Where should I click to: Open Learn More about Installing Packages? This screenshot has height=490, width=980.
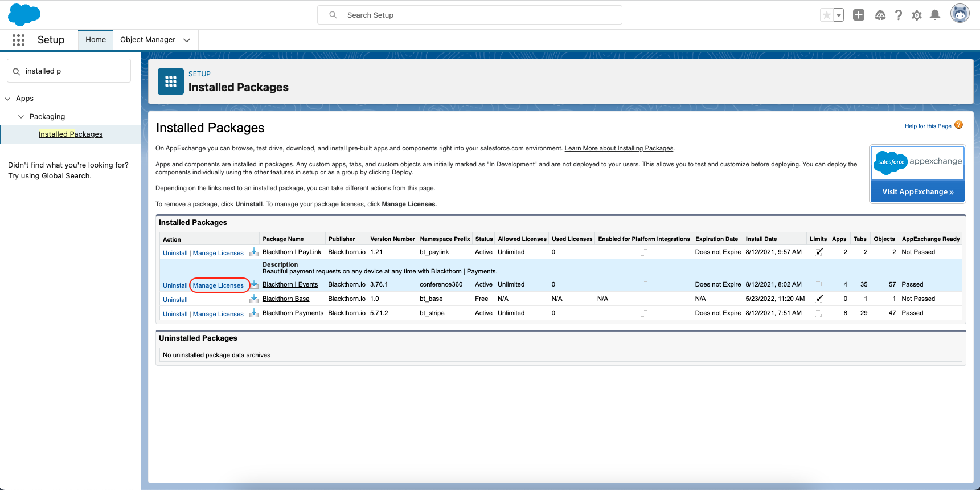pos(618,148)
